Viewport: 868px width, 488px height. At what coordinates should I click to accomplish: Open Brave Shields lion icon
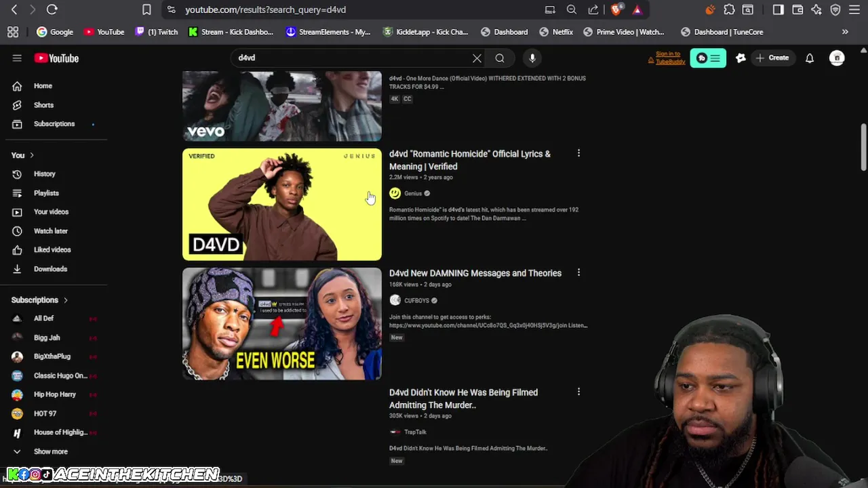pyautogui.click(x=616, y=9)
